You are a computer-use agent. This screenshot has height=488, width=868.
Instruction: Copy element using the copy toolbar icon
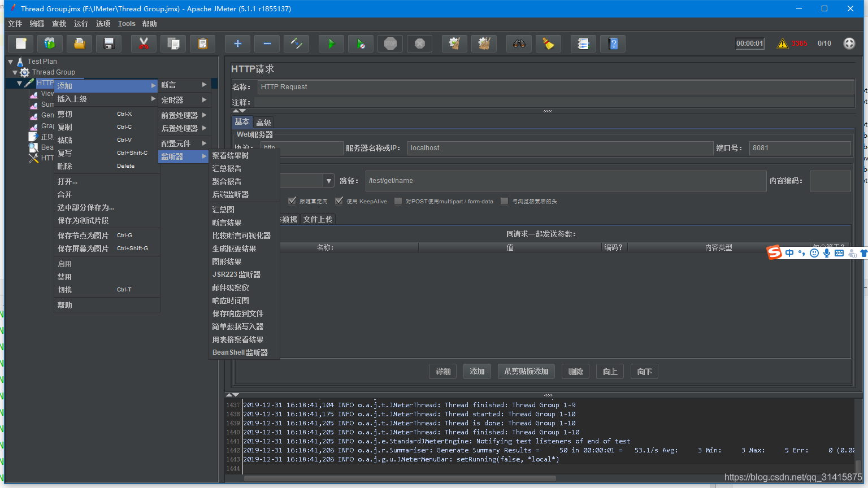[x=173, y=43]
